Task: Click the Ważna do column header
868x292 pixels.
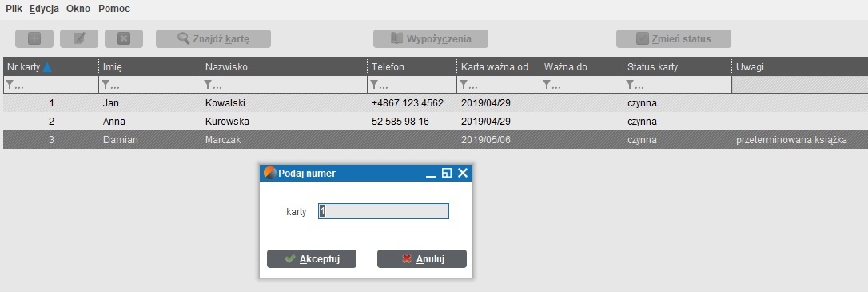Action: coord(581,67)
